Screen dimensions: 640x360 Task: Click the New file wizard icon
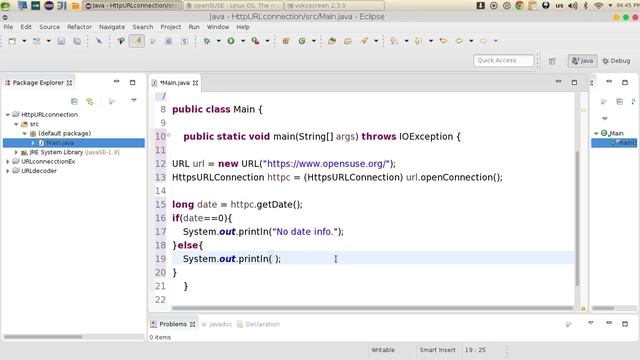pos(12,41)
